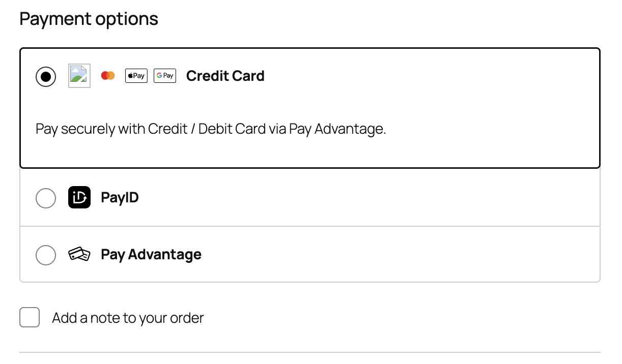Click the black PayID logo icon
The height and width of the screenshot is (364, 622).
(x=79, y=197)
